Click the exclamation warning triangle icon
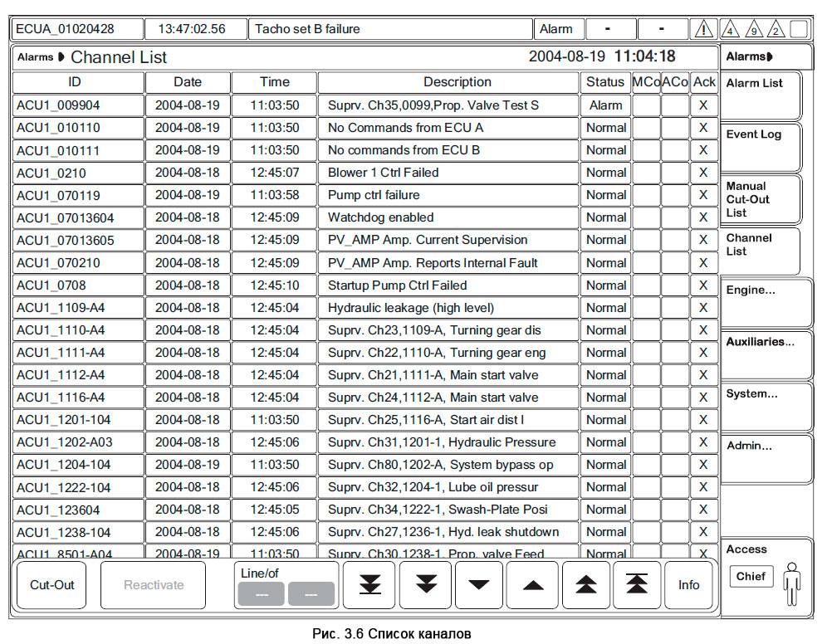Viewport: 827px width, 644px height. pos(704,29)
